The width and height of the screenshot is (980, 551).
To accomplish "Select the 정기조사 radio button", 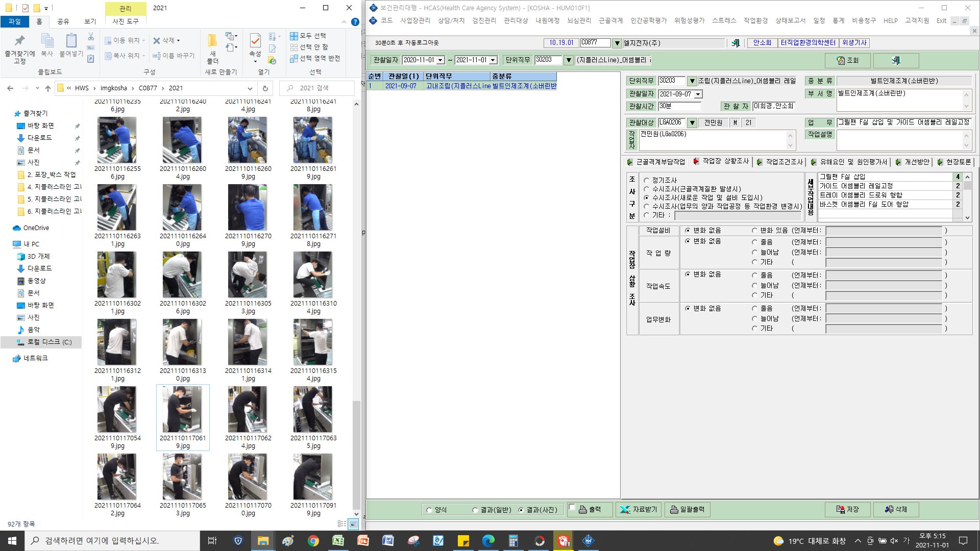I will (x=647, y=180).
